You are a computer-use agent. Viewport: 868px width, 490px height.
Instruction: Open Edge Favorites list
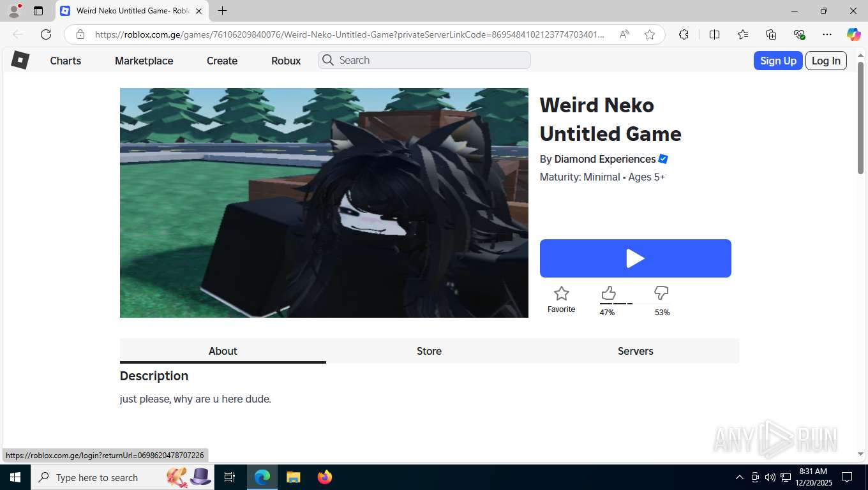point(743,34)
